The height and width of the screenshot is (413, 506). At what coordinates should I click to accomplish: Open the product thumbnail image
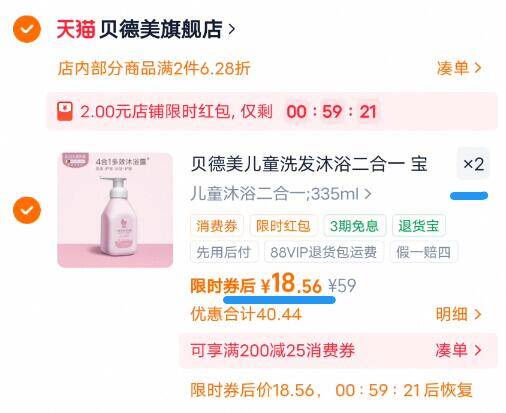pyautogui.click(x=115, y=210)
